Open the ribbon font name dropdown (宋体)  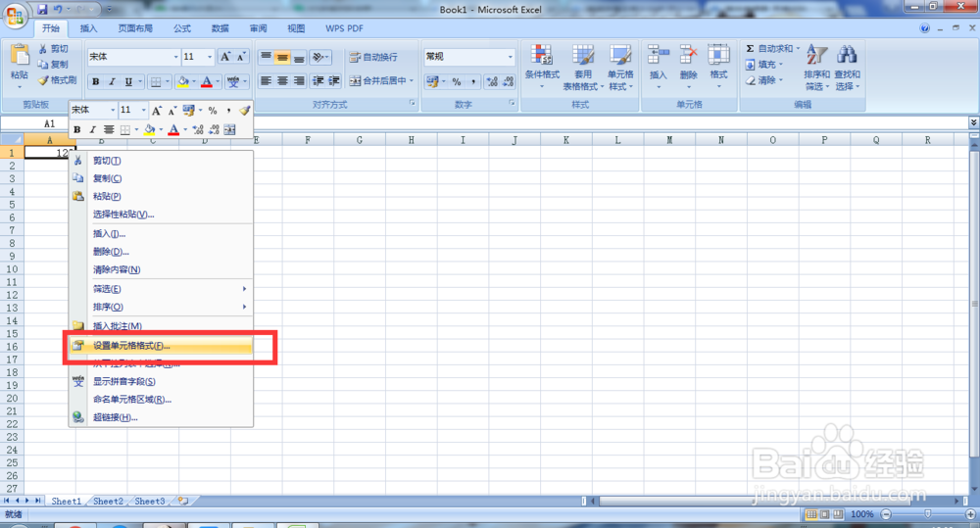[175, 57]
